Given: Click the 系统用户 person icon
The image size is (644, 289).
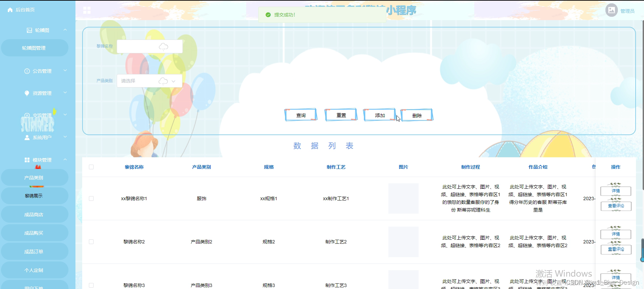Looking at the screenshot, I should (x=27, y=137).
